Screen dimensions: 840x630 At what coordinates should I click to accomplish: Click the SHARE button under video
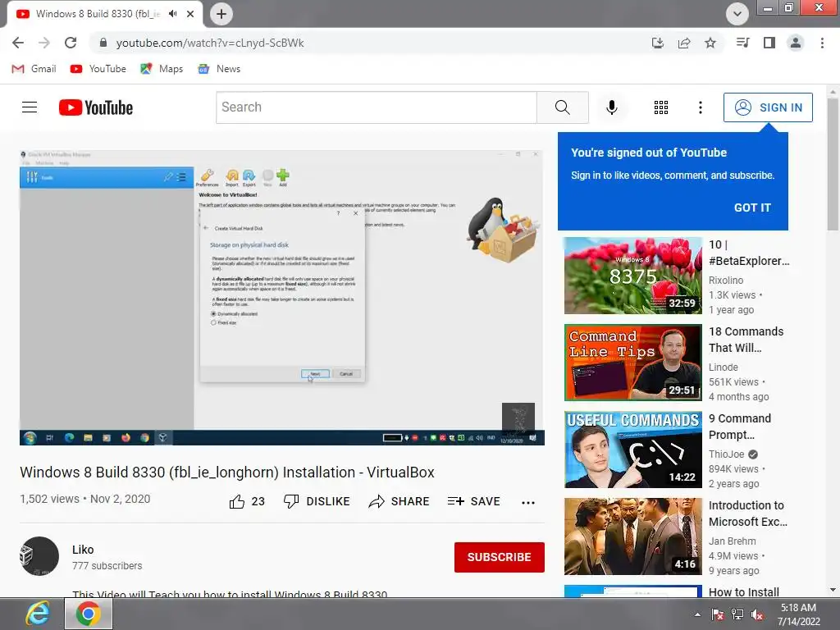(399, 501)
